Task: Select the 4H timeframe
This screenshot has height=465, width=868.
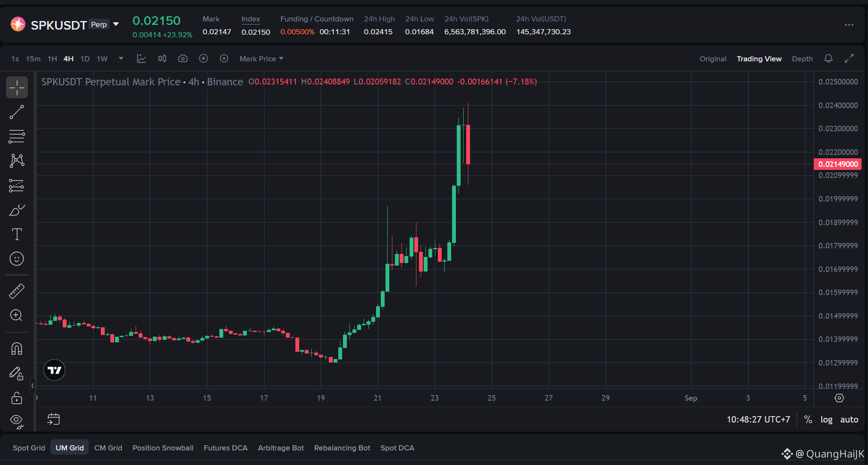Action: (x=69, y=59)
